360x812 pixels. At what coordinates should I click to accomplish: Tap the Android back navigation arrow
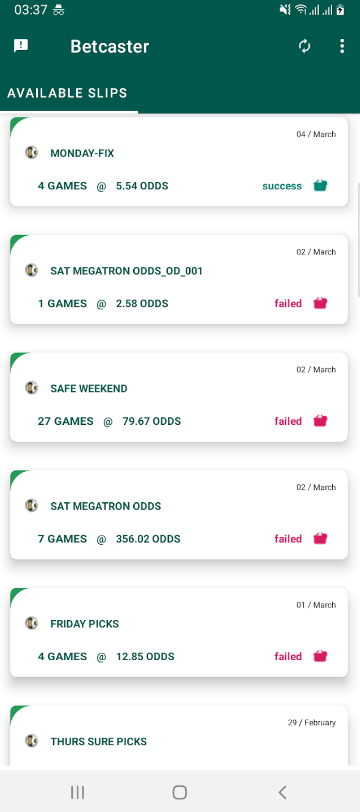coord(282,792)
